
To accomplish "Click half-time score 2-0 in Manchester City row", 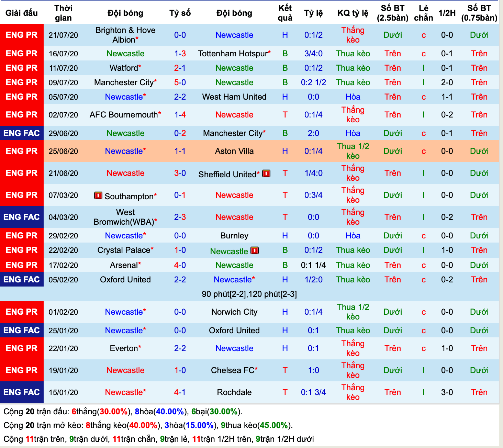I will point(447,82).
